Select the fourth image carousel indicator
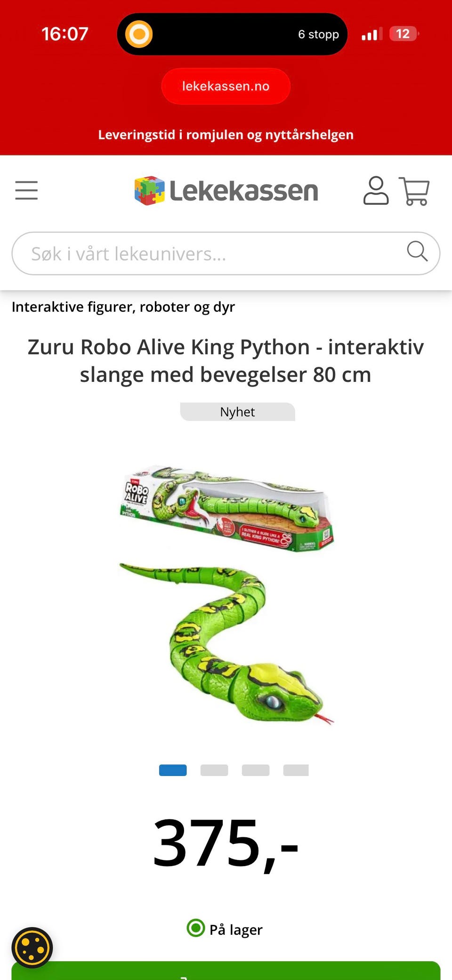This screenshot has width=452, height=980. tap(296, 770)
